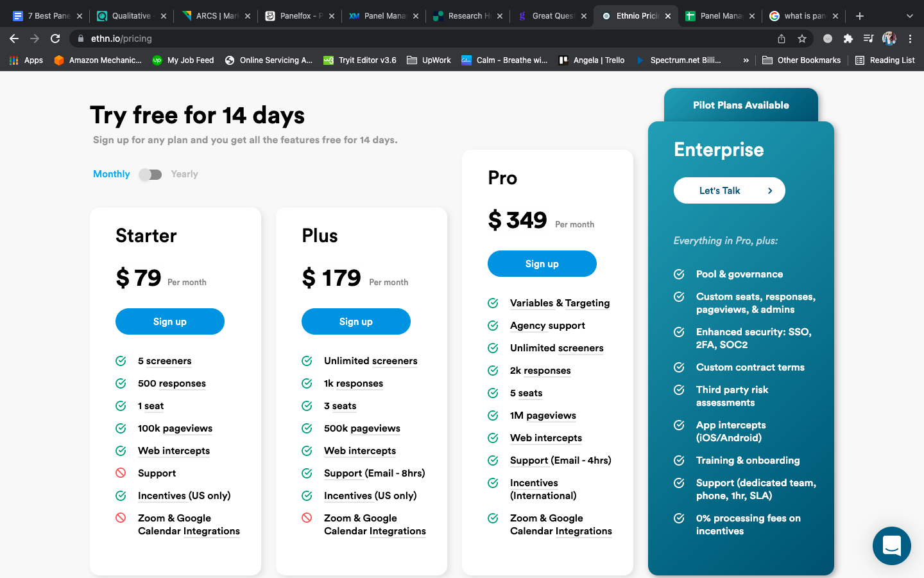The width and height of the screenshot is (924, 578).
Task: Expand the hidden bookmarks chevron
Action: click(x=746, y=60)
